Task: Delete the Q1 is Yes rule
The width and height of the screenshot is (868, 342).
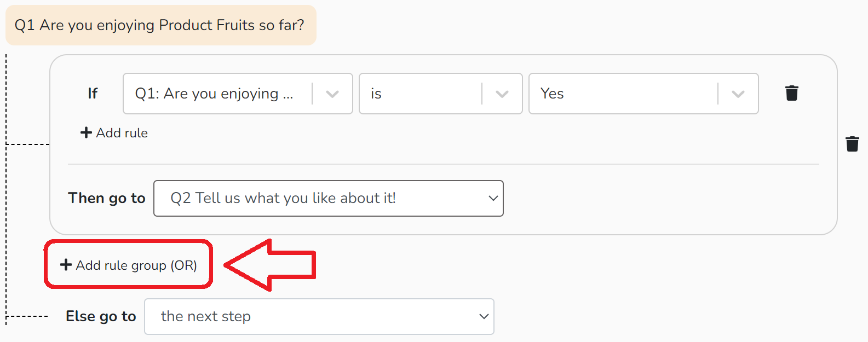Action: [791, 93]
